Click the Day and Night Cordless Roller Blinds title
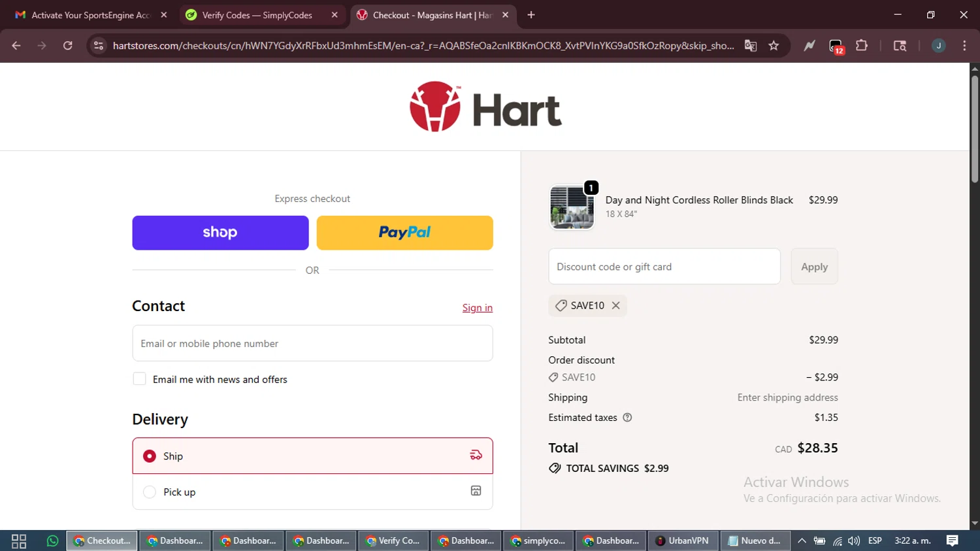Image resolution: width=980 pixels, height=551 pixels. [699, 200]
